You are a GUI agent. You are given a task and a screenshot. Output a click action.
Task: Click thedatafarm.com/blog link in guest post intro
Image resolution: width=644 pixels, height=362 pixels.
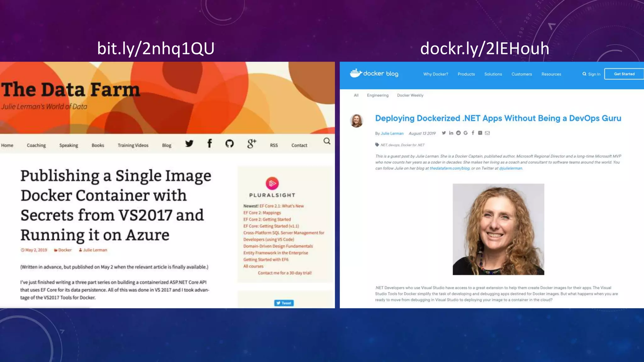pos(449,168)
